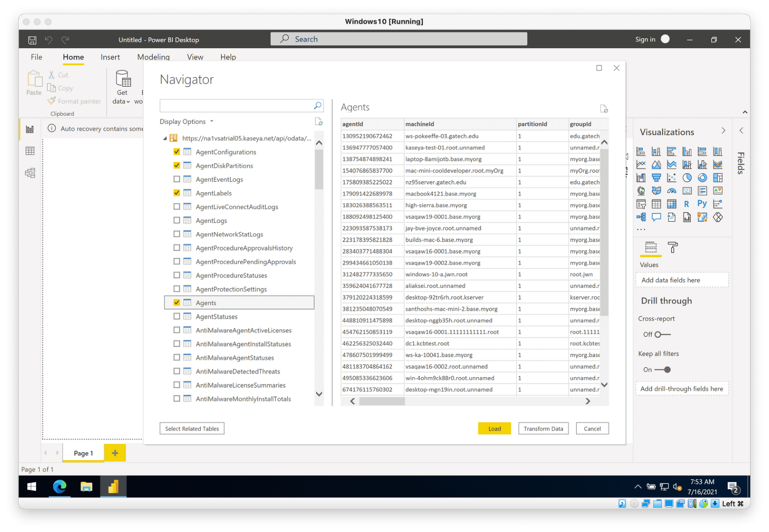Check the AgentProcedureStatuses table
The image size is (769, 532).
tap(177, 275)
